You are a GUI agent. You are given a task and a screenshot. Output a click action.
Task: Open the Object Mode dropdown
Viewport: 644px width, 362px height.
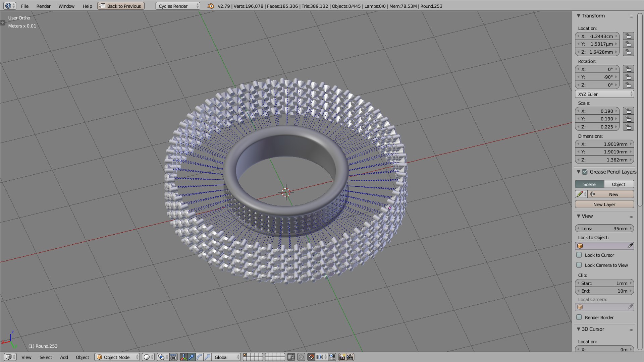(x=117, y=357)
